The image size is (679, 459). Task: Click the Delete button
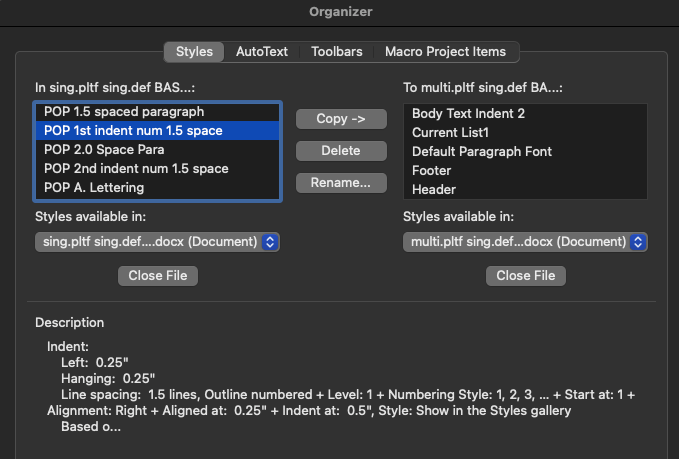click(x=341, y=151)
